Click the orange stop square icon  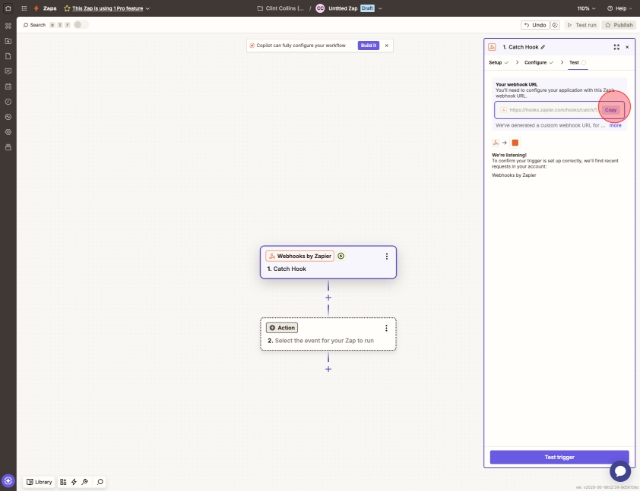[x=515, y=142]
